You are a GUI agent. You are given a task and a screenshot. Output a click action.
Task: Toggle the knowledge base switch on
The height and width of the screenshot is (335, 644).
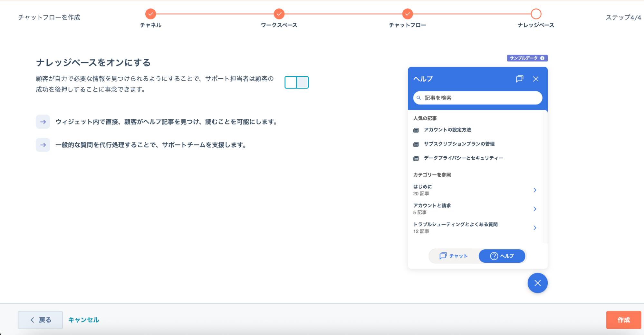(x=296, y=82)
